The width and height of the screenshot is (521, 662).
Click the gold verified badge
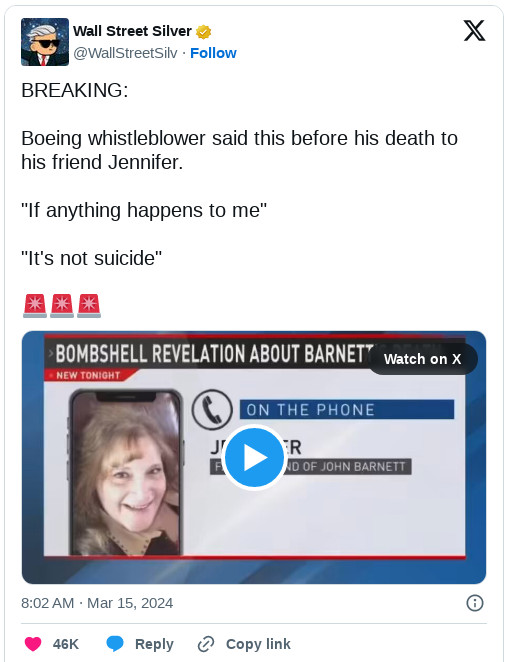point(204,32)
